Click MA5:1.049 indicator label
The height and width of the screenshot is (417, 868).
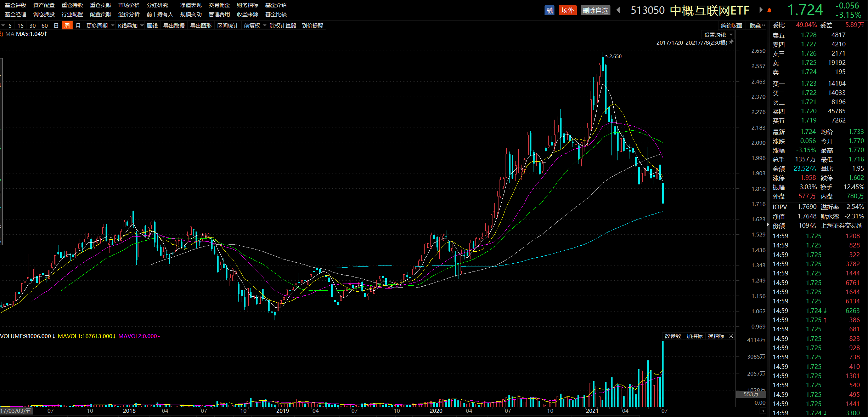pyautogui.click(x=32, y=34)
